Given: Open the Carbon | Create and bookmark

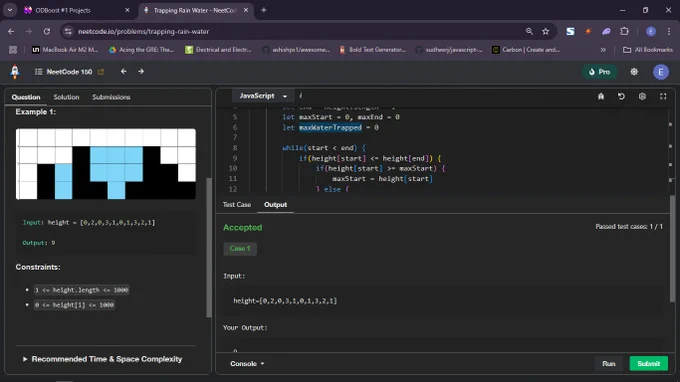Looking at the screenshot, I should tap(526, 50).
